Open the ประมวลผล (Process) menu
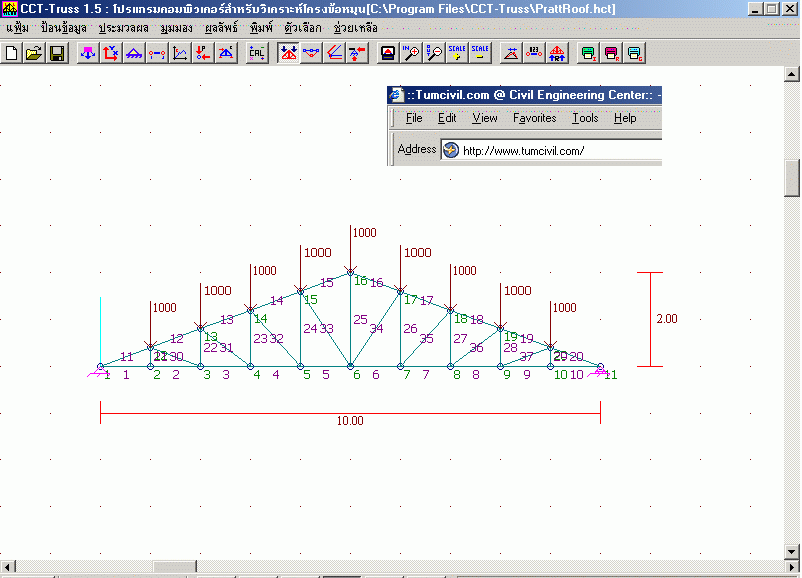Image resolution: width=802 pixels, height=578 pixels. [x=123, y=28]
